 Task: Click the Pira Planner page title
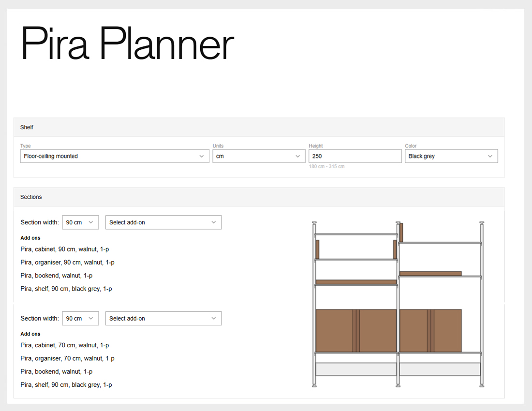pyautogui.click(x=127, y=43)
